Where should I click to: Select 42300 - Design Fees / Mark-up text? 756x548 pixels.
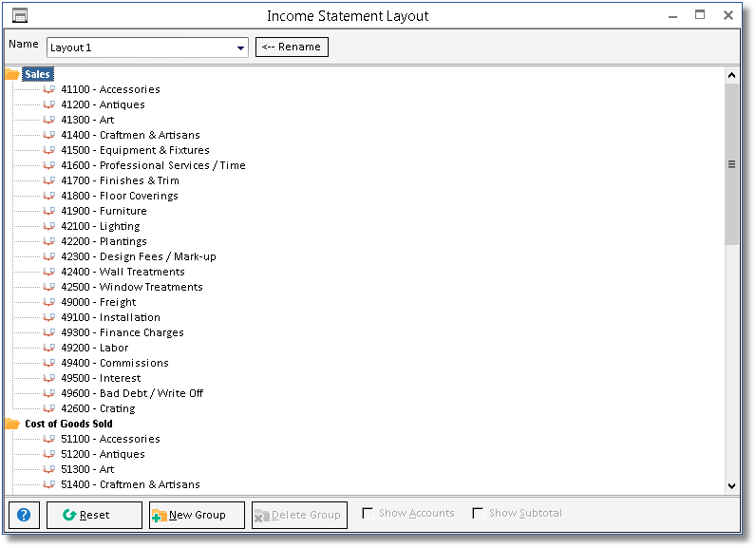click(x=139, y=256)
